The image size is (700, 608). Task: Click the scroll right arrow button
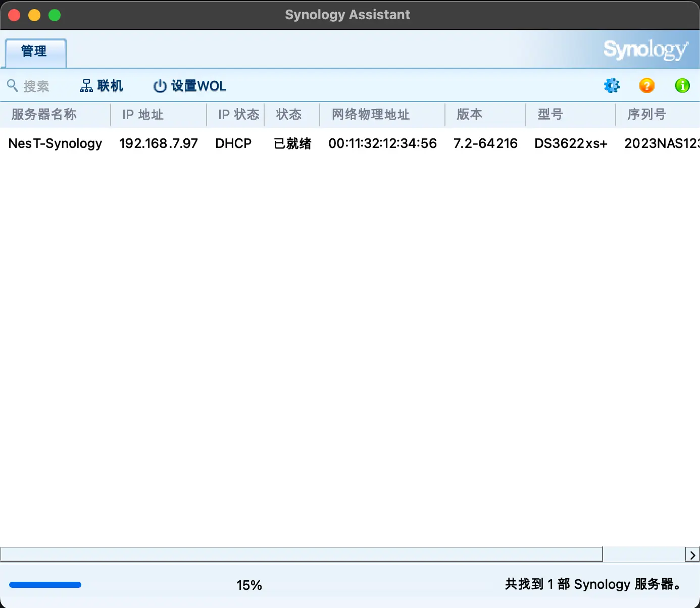tap(692, 554)
